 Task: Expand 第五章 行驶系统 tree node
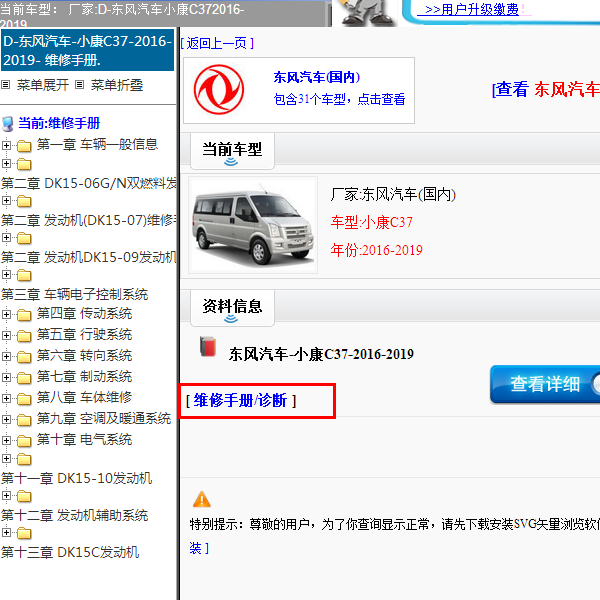click(6, 335)
